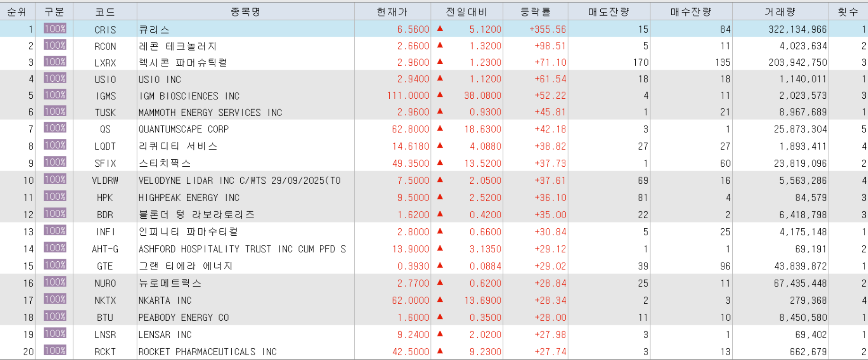The width and height of the screenshot is (868, 360).
Task: Select the 뉴로메트릭스 stock name
Action: pyautogui.click(x=170, y=283)
